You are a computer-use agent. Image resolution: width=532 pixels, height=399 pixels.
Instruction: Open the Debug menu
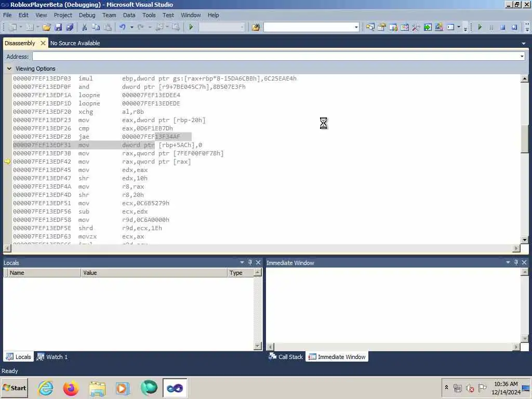click(x=87, y=15)
